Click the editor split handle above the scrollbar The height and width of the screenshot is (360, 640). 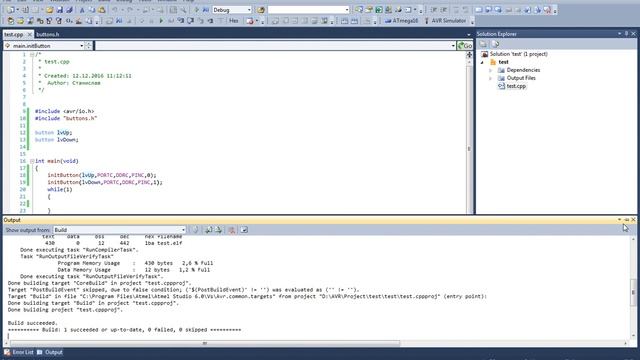pos(469,55)
